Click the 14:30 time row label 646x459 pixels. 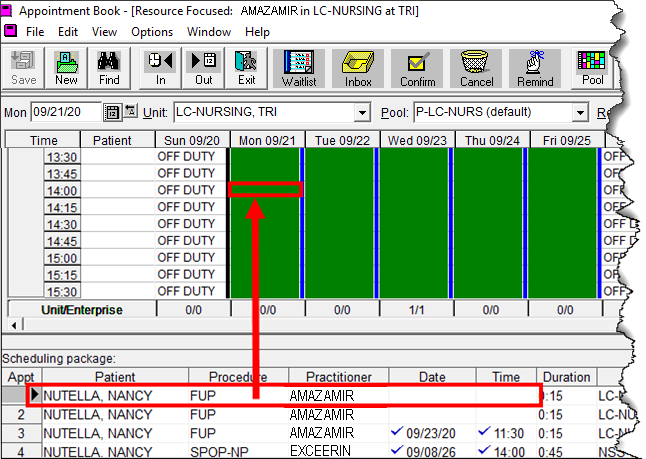[x=62, y=225]
